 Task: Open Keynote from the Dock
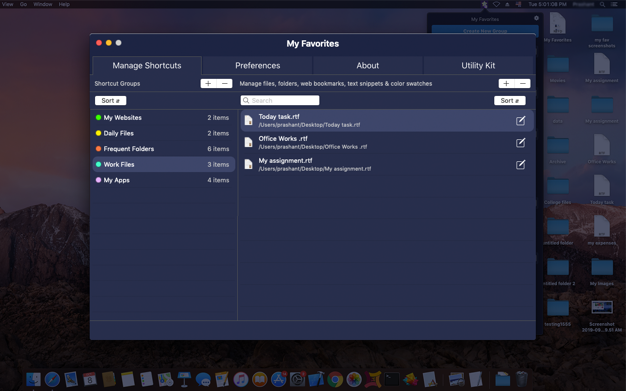point(184,379)
